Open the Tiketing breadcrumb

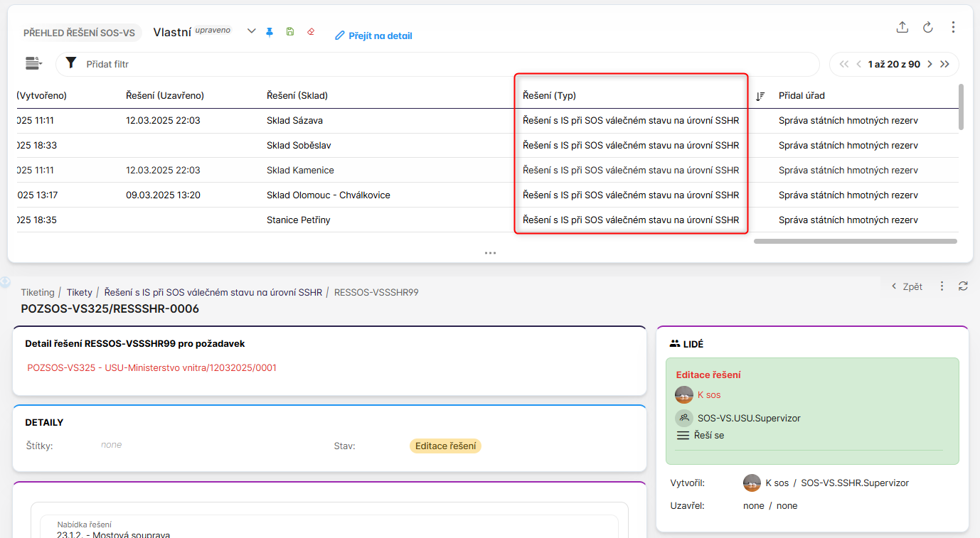38,292
